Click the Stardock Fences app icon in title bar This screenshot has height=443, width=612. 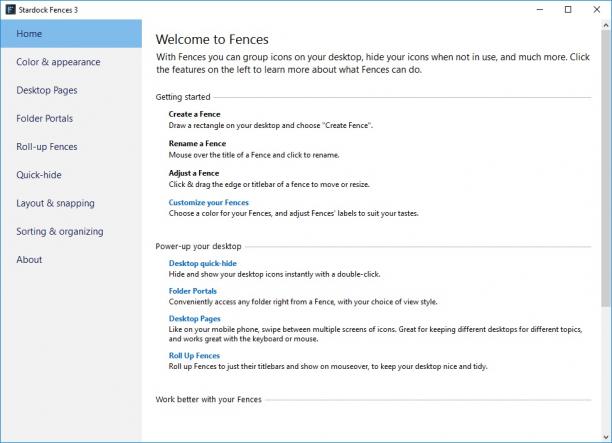click(11, 10)
